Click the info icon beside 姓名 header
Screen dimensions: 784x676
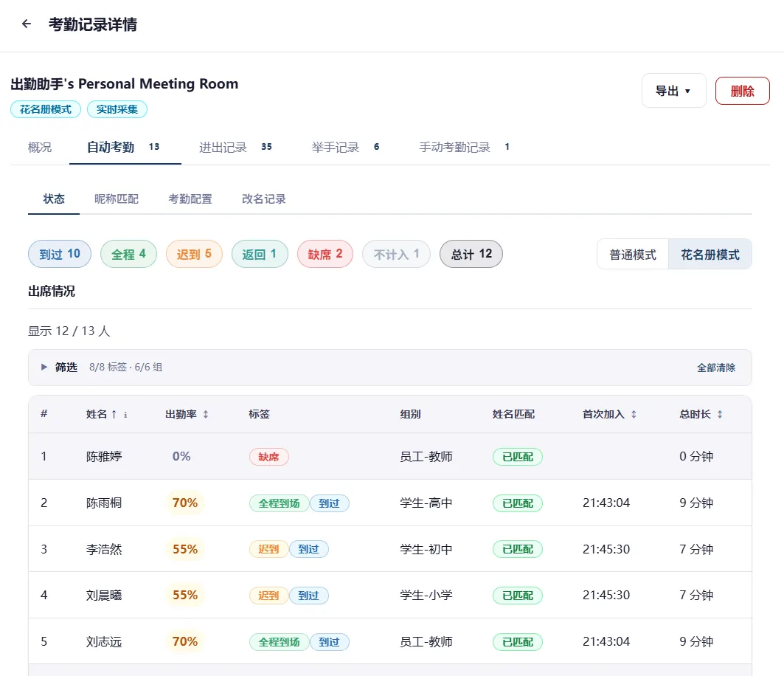pyautogui.click(x=125, y=414)
